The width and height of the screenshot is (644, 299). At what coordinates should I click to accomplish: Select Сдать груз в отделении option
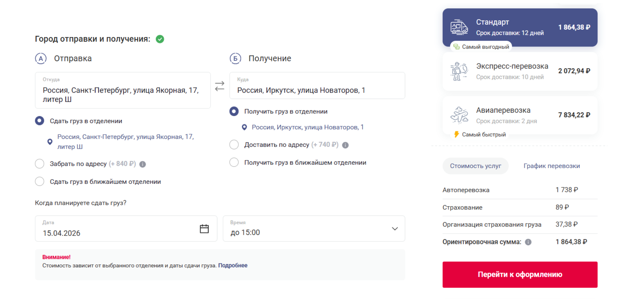click(40, 121)
